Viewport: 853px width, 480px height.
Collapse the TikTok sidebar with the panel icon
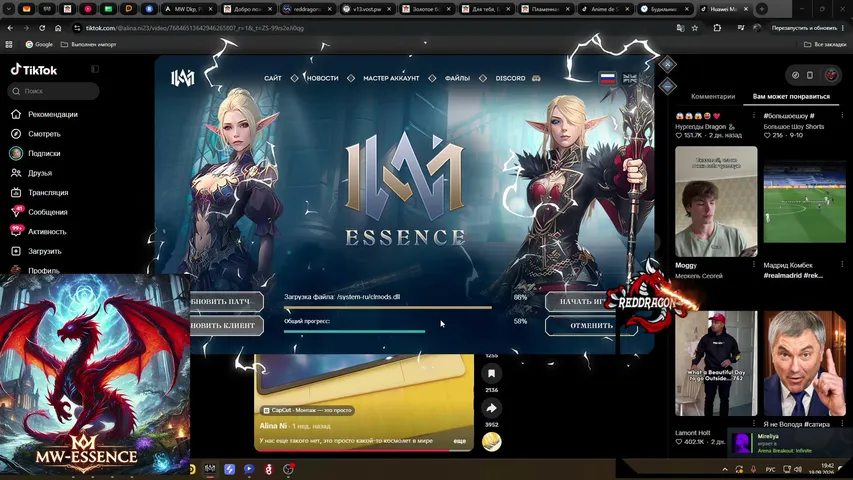click(95, 69)
